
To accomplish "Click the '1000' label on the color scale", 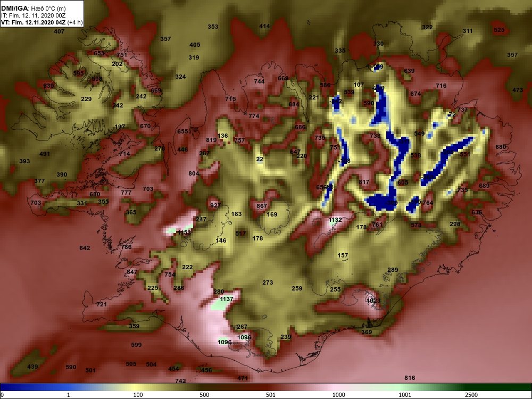I will pos(338,395).
